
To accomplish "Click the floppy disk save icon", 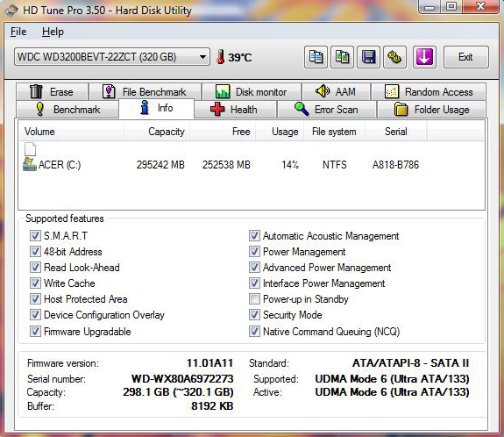I will (x=368, y=57).
